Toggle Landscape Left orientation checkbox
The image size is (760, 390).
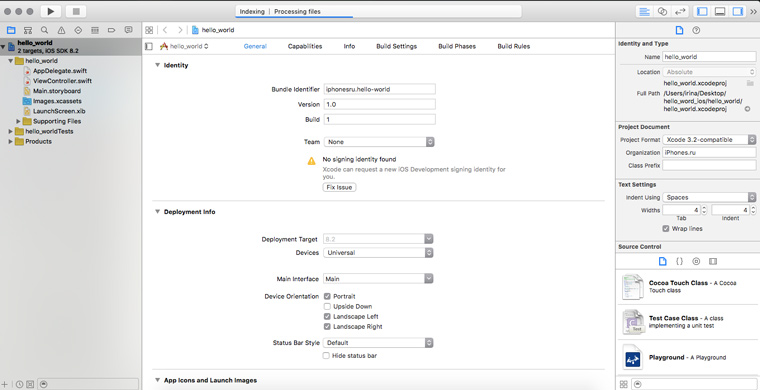(327, 316)
